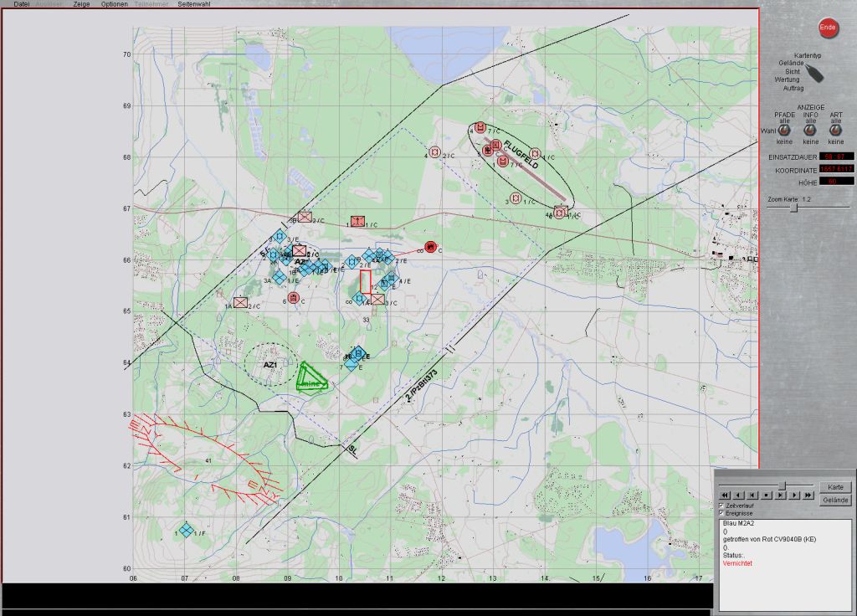Select red 2/C unit near AZ1 area

click(241, 303)
